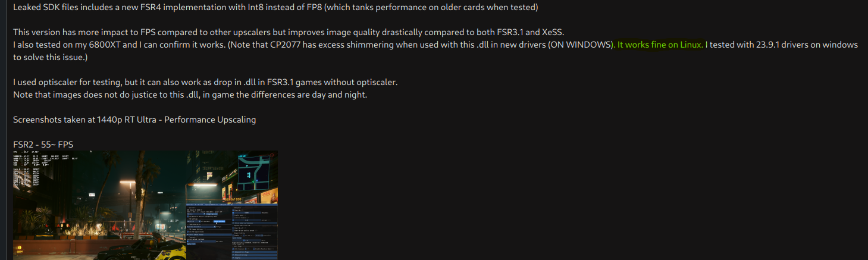The width and height of the screenshot is (868, 260).
Task: Open the upscaler dropdown in OptiScaler overlay
Action: (196, 214)
